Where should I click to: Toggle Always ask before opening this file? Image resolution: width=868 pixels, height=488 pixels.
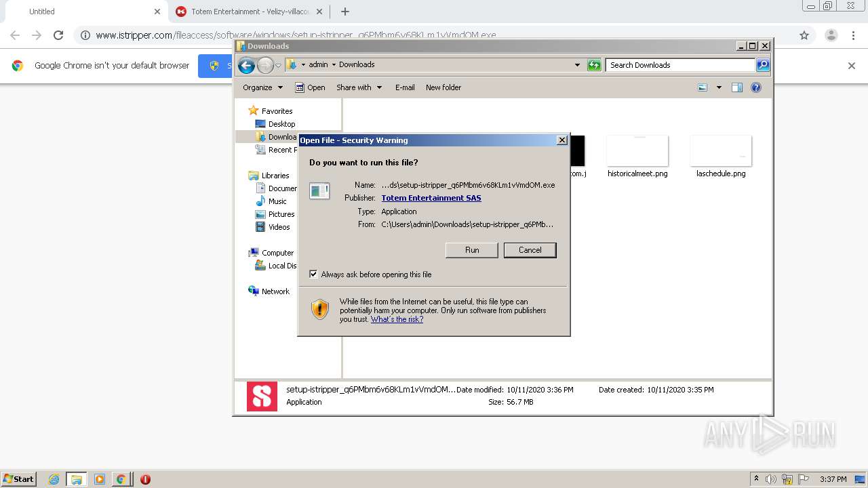point(313,274)
